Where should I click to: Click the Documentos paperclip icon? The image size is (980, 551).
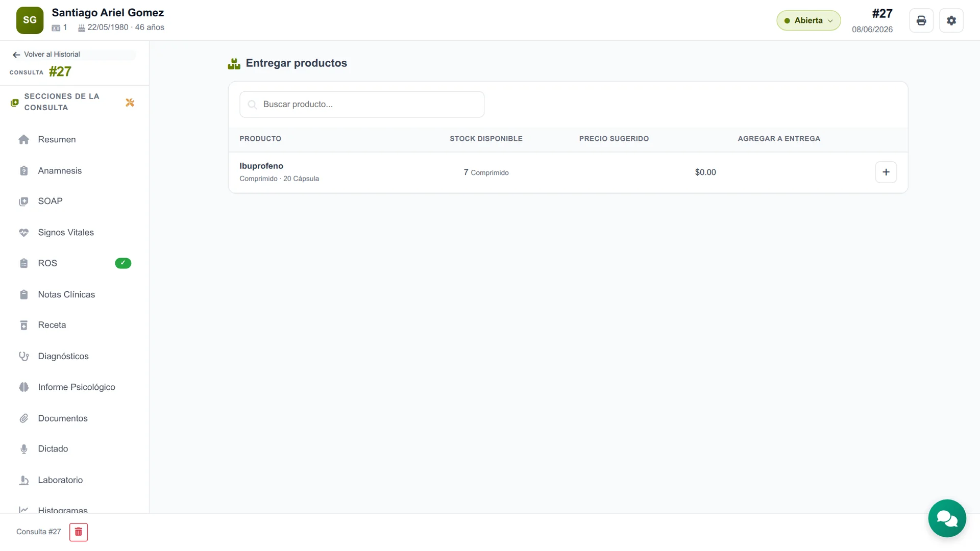[x=23, y=418]
